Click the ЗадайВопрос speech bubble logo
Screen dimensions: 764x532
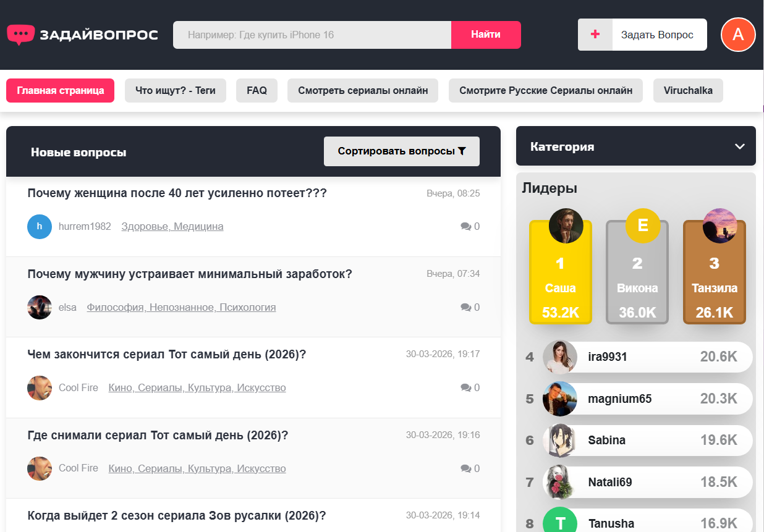(x=20, y=35)
